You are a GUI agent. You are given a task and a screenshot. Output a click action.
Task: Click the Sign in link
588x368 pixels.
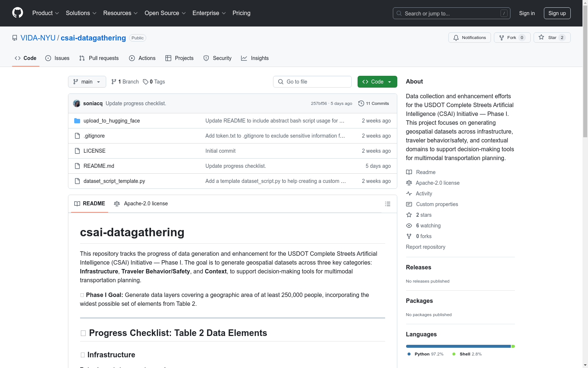point(527,13)
